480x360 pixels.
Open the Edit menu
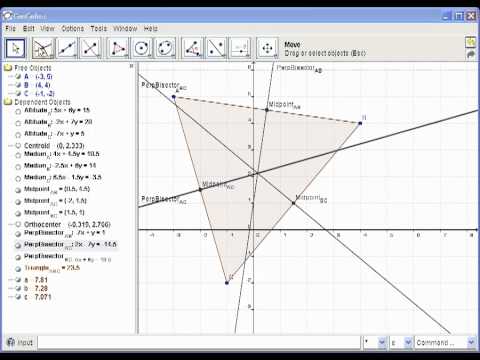29,28
